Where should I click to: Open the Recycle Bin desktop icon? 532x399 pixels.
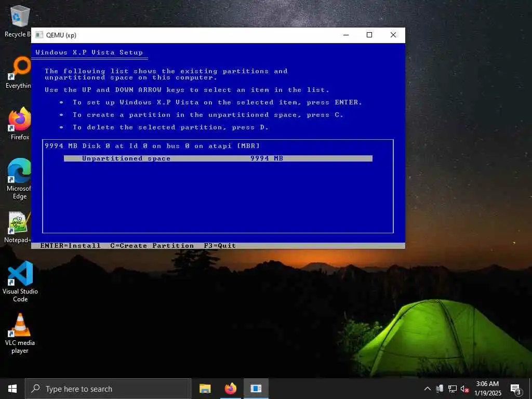click(19, 21)
